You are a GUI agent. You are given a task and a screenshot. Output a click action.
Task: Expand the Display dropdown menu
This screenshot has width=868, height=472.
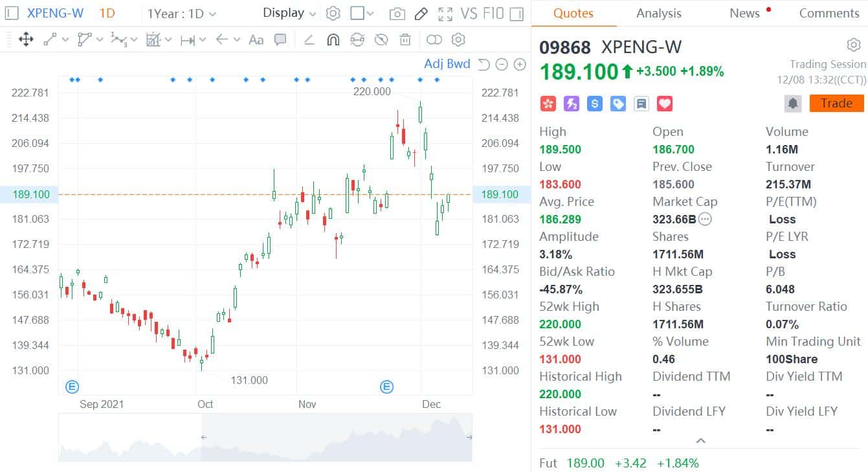click(289, 13)
